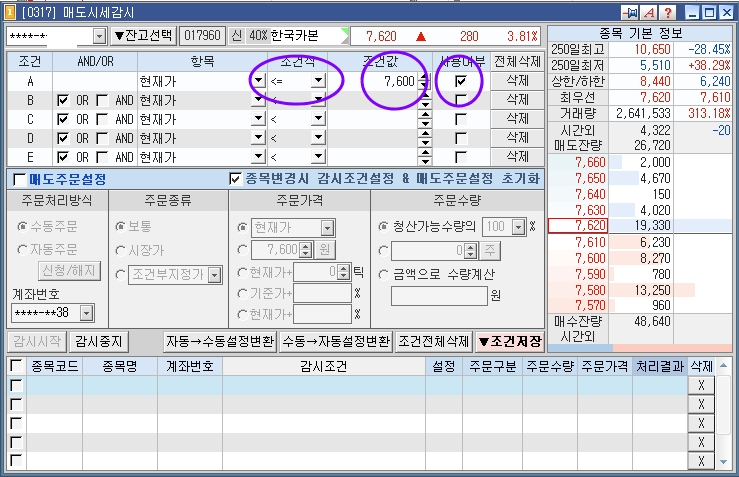Click 자동→수동설정변환 button

pyautogui.click(x=220, y=341)
